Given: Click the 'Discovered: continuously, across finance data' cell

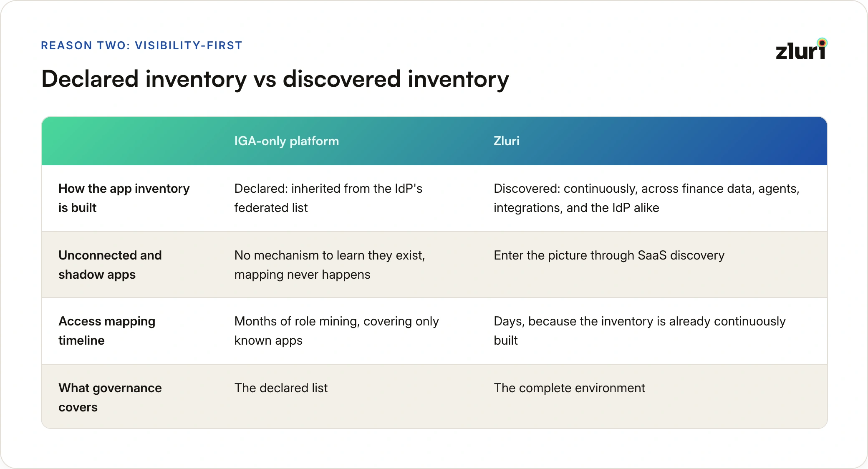Looking at the screenshot, I should pos(646,198).
